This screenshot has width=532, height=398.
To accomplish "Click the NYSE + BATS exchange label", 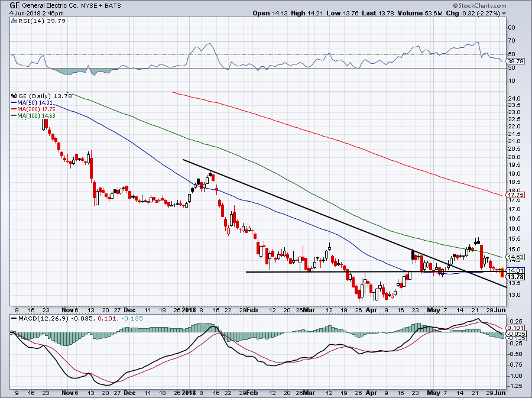I will coord(100,6).
